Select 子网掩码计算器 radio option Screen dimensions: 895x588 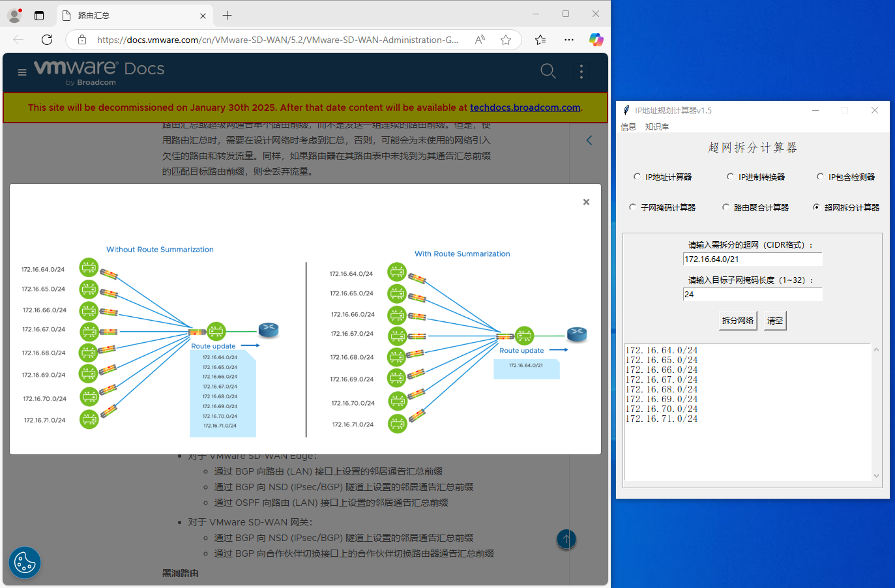click(x=662, y=207)
